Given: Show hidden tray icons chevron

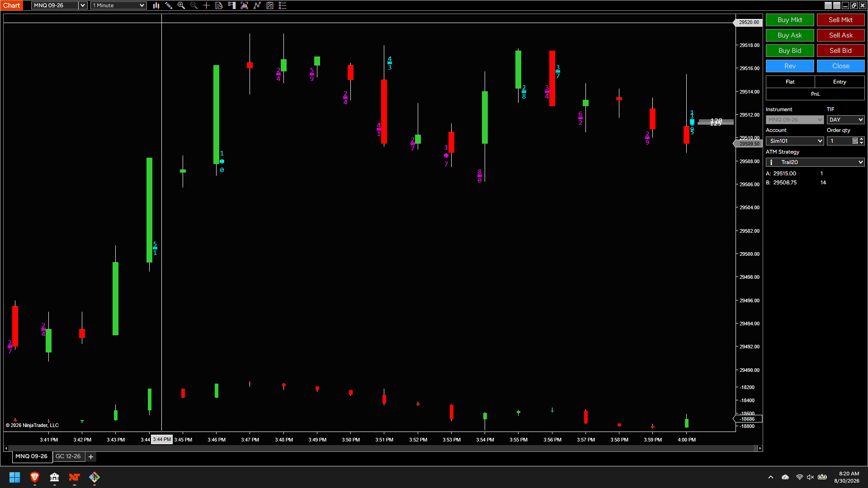Looking at the screenshot, I should (x=771, y=477).
